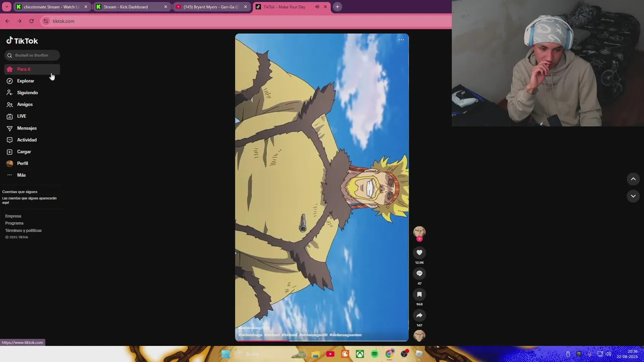Save video with bookmark icon
The image size is (644, 362).
click(x=419, y=294)
